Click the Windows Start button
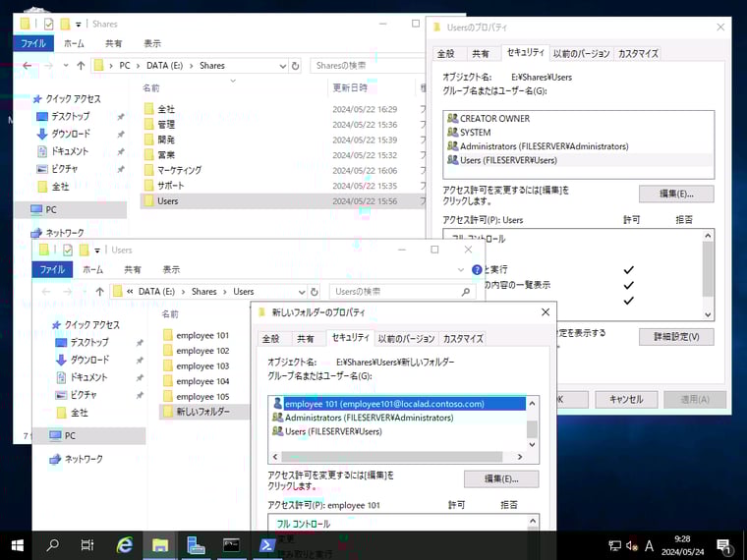 (x=17, y=545)
